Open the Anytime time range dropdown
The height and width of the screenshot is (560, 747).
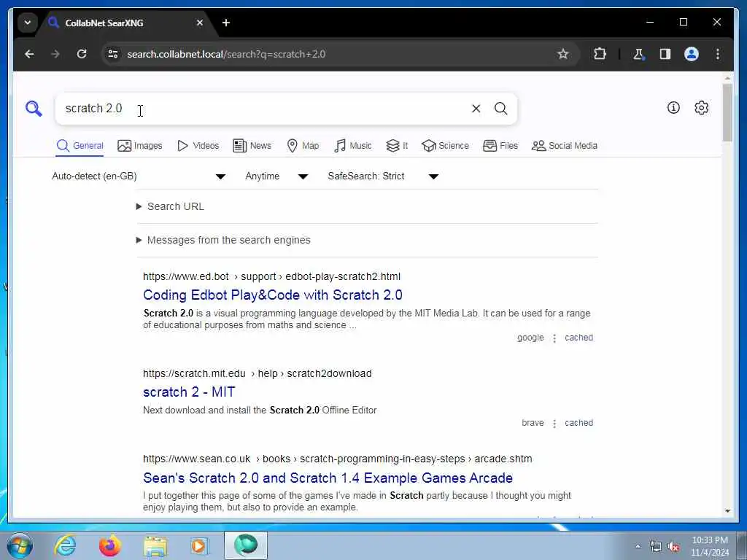point(276,176)
